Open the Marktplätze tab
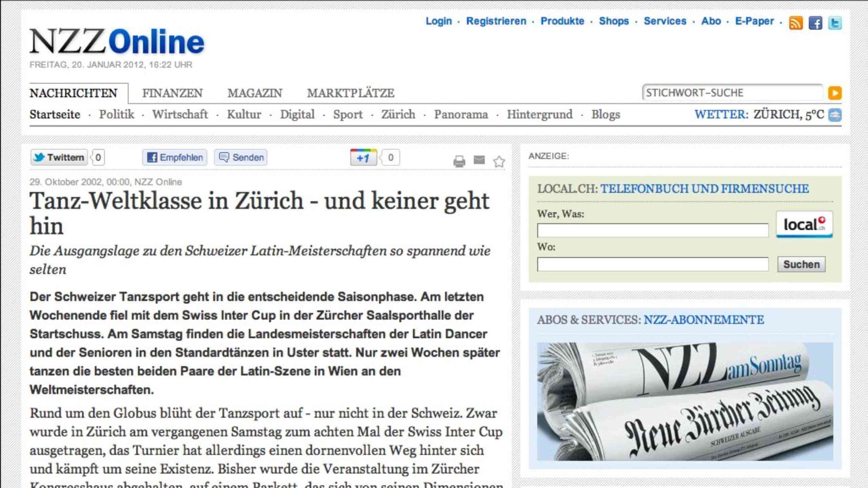Image resolution: width=868 pixels, height=488 pixels. 351,93
